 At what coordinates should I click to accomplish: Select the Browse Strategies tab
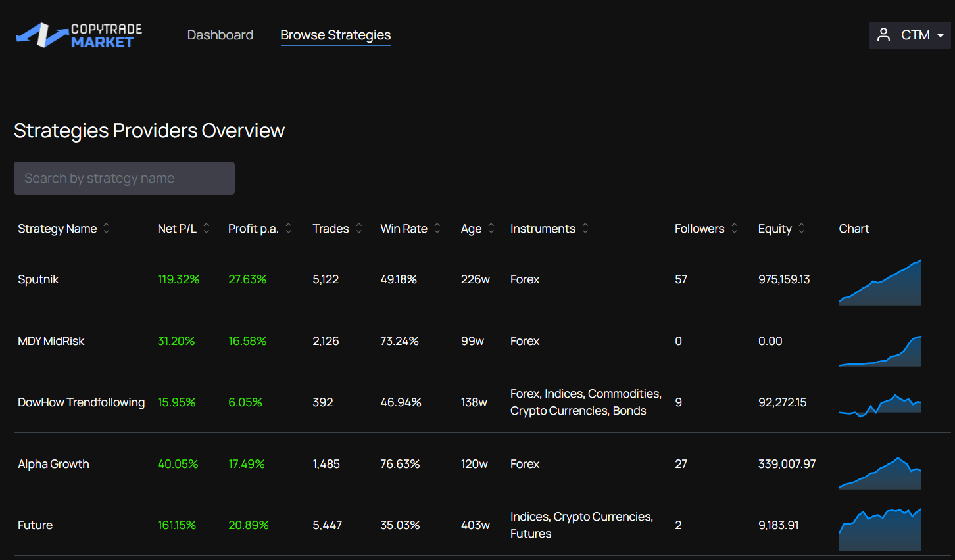point(335,35)
